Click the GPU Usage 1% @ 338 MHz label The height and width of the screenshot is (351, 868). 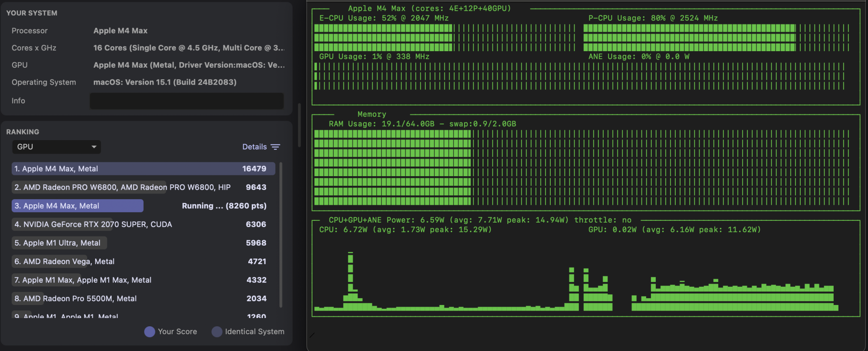point(374,57)
